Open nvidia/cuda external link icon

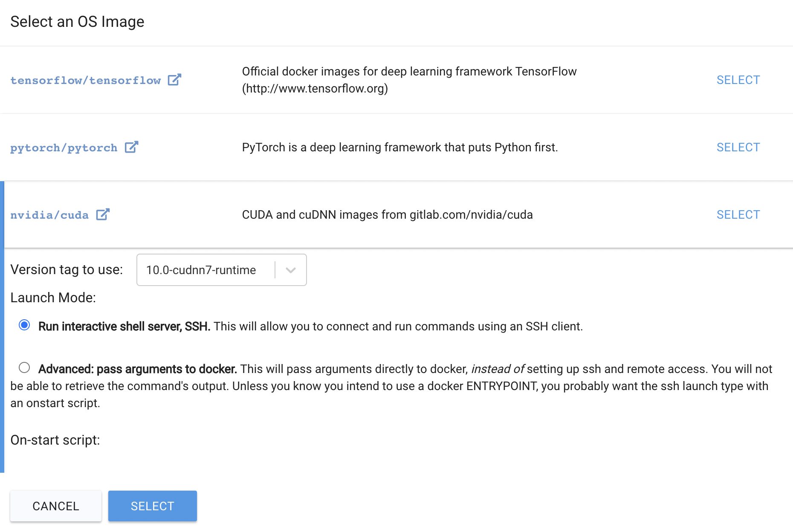coord(103,214)
